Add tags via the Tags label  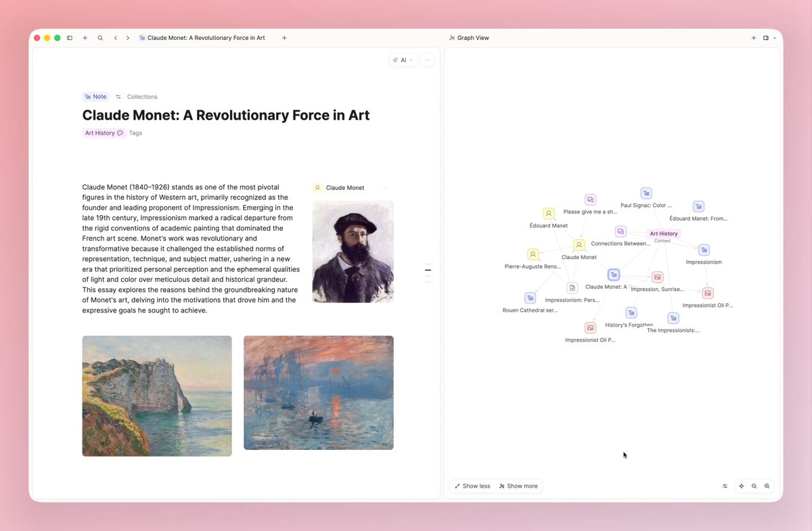(135, 133)
